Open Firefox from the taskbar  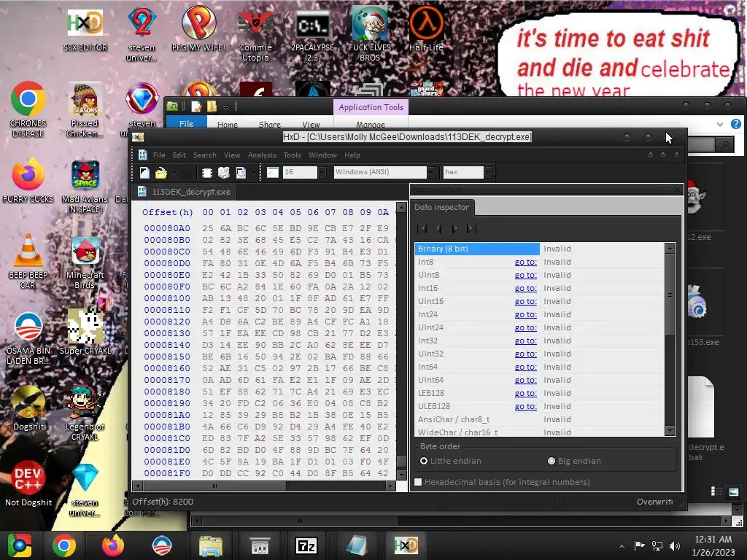click(113, 545)
